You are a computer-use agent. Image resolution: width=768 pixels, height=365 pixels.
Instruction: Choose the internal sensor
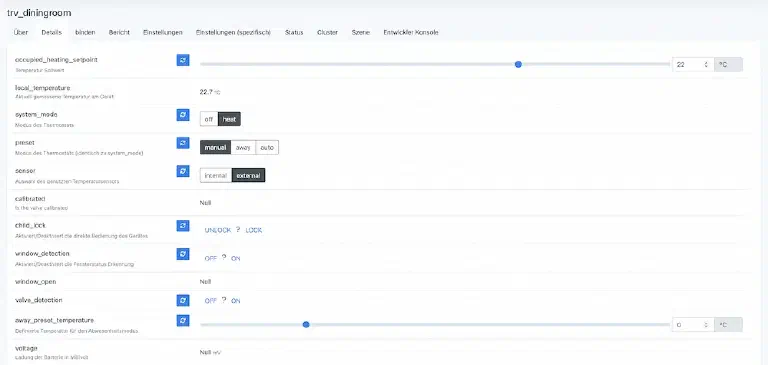(216, 175)
